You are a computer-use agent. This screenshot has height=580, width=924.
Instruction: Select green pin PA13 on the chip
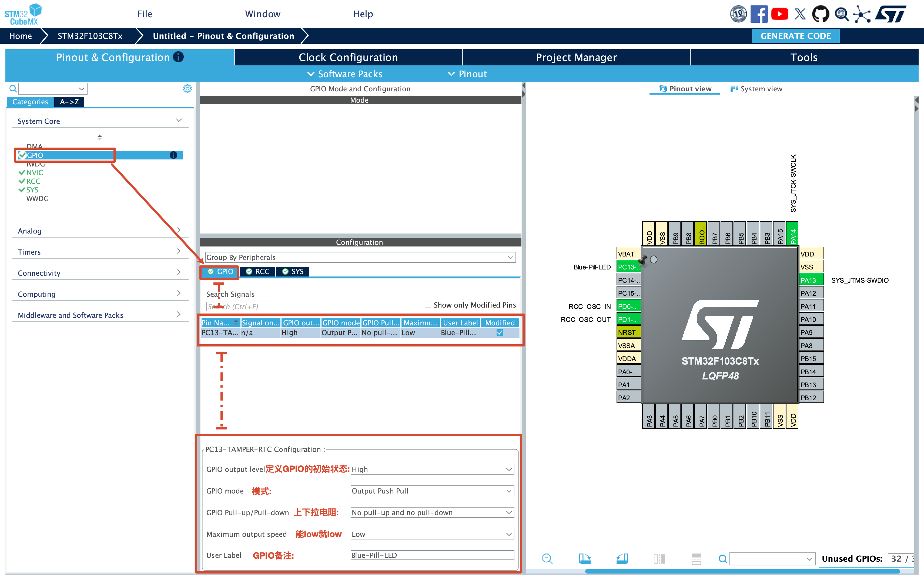(811, 280)
